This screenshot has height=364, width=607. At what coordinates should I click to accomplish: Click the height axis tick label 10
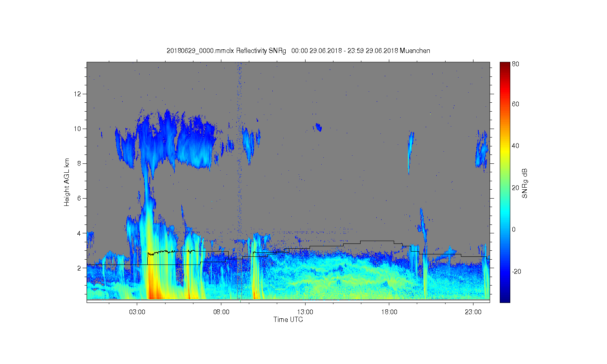(78, 129)
